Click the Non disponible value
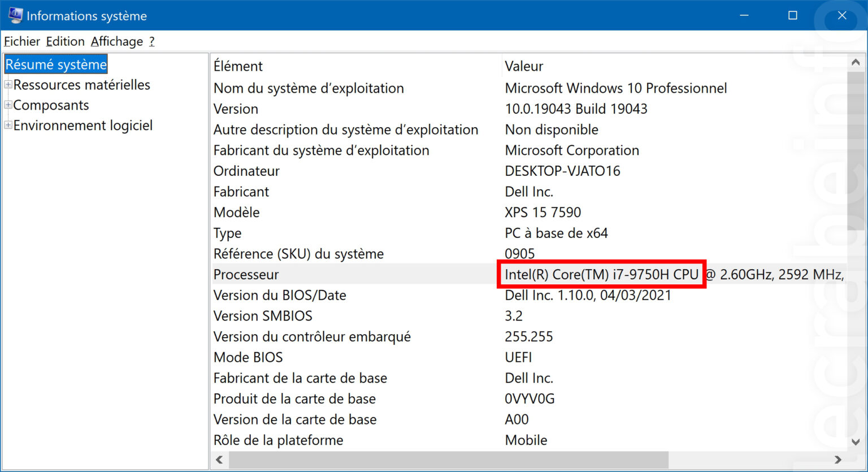 [x=552, y=129]
